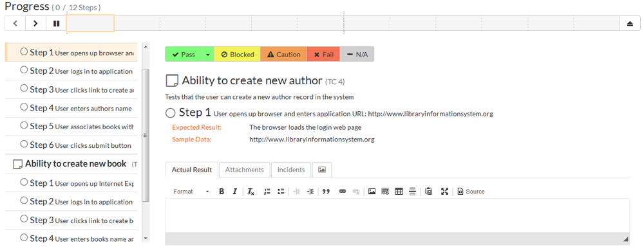The image size is (644, 252).
Task: Remove formatting with the Tx icon
Action: pyautogui.click(x=251, y=192)
